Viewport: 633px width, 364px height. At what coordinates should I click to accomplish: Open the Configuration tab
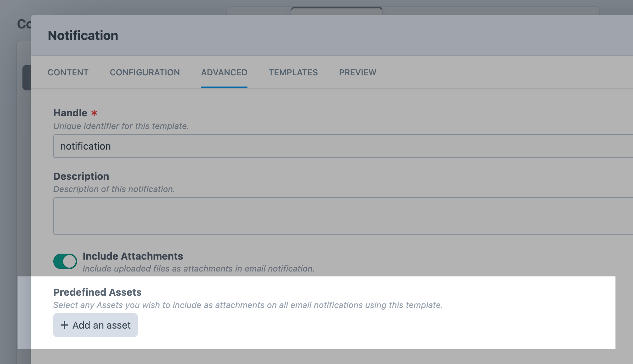tap(144, 73)
